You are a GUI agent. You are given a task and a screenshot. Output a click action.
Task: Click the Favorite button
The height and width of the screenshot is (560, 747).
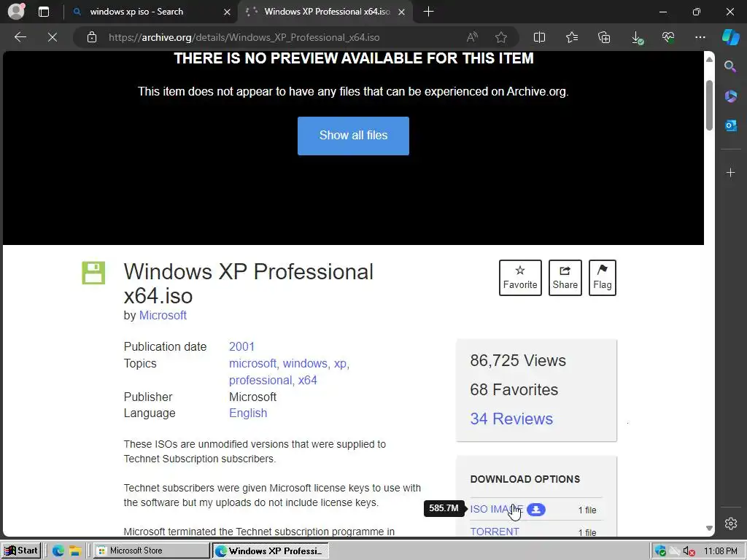519,278
